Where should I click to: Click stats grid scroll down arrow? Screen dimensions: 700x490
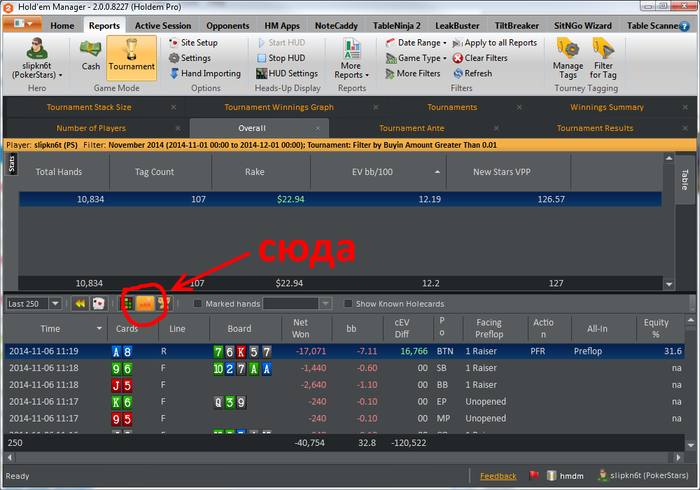[669, 284]
